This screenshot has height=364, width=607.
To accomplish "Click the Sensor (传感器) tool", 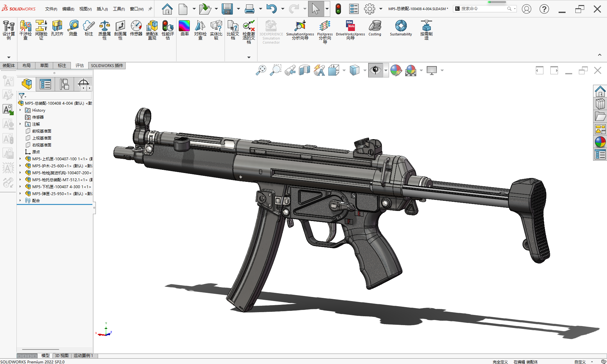I will (x=136, y=28).
